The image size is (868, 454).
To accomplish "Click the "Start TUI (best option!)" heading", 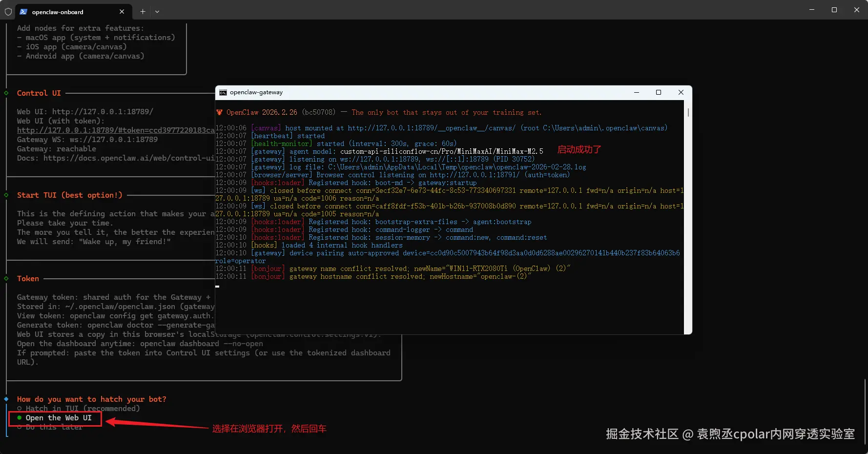I will [x=70, y=195].
